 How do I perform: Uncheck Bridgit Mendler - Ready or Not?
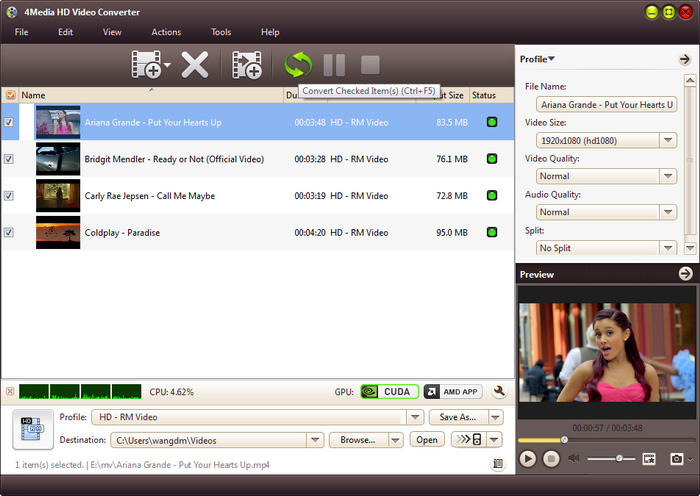point(8,159)
